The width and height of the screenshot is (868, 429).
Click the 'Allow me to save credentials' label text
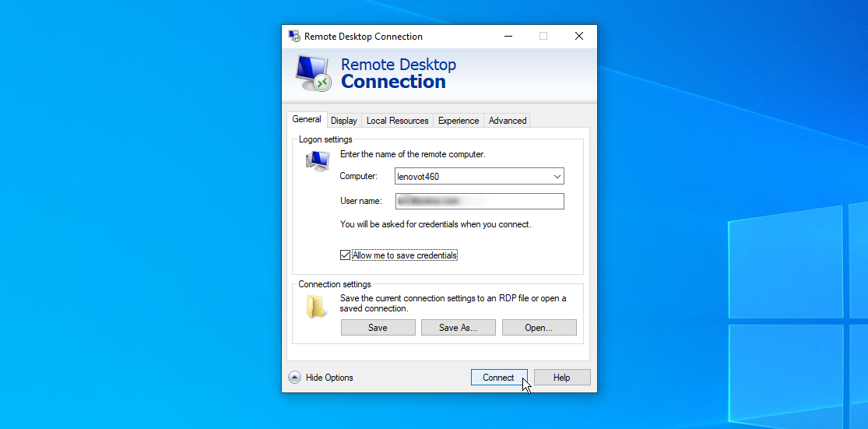point(405,255)
